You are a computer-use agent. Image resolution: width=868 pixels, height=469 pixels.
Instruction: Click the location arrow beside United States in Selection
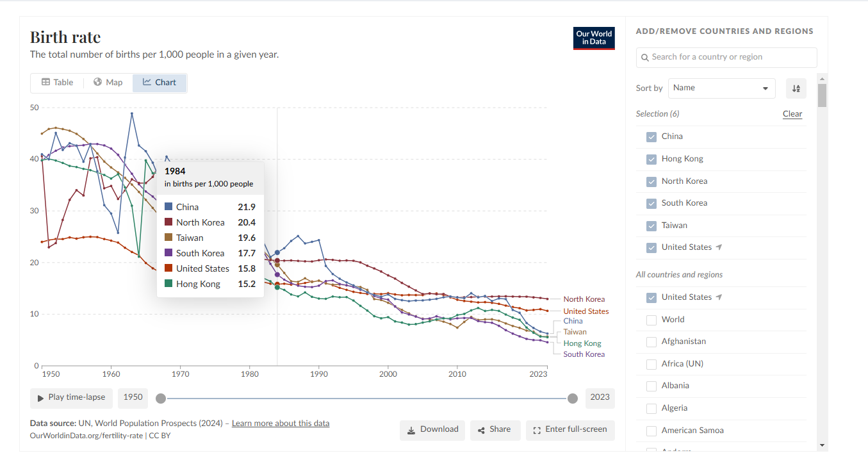(x=719, y=247)
